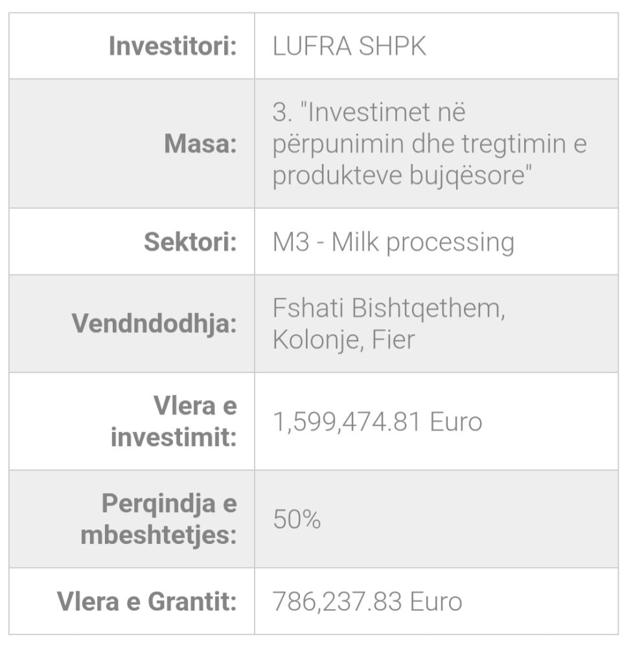The height and width of the screenshot is (663, 644).
Task: Select the LUFRA SHPK investor value
Action: pos(349,47)
